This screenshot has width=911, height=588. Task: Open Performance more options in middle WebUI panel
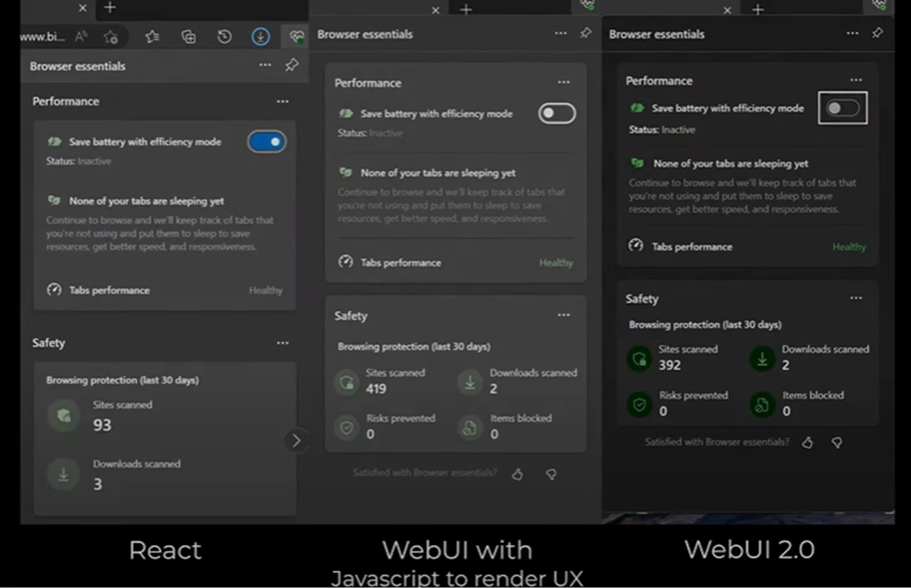(564, 82)
